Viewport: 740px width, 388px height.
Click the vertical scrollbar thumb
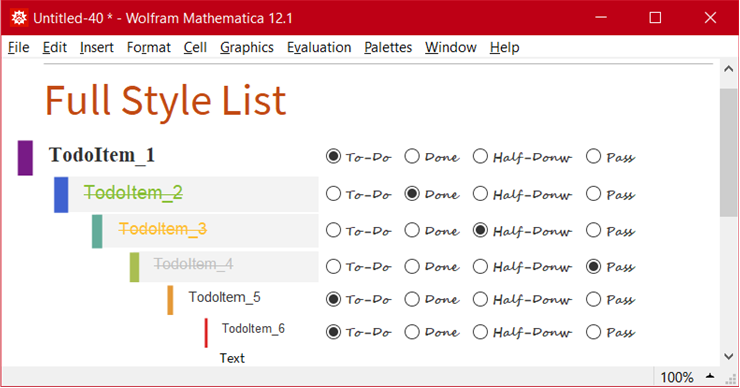(x=729, y=152)
